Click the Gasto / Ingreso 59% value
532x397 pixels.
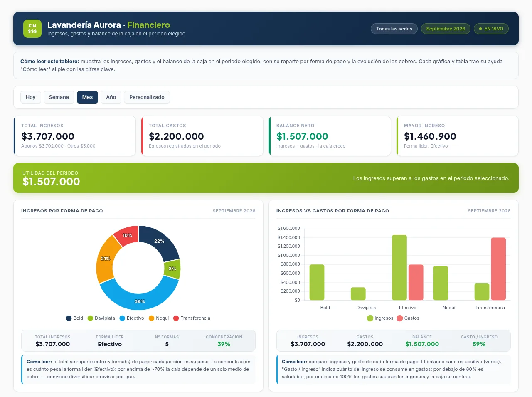click(479, 344)
